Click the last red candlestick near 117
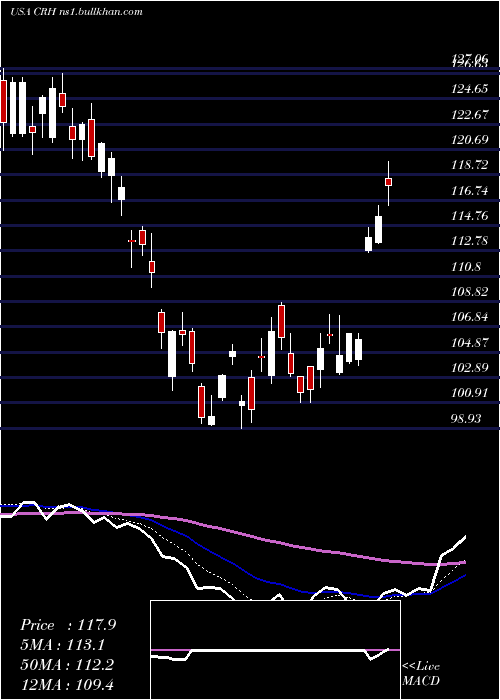The width and height of the screenshot is (500, 700). coord(388,182)
